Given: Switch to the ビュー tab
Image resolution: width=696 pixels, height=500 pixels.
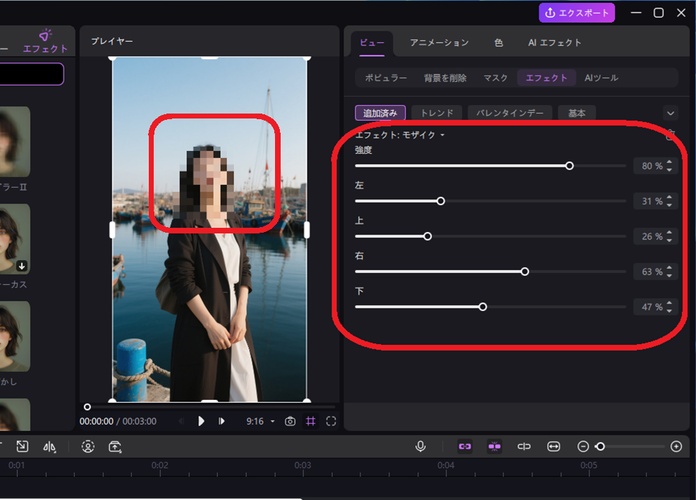Looking at the screenshot, I should click(x=372, y=43).
